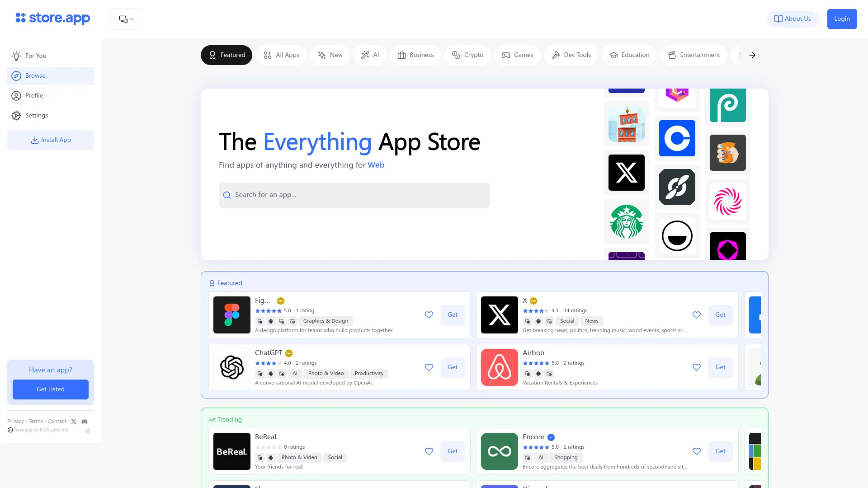868x488 pixels.
Task: Open the Games category tab
Action: tap(517, 55)
